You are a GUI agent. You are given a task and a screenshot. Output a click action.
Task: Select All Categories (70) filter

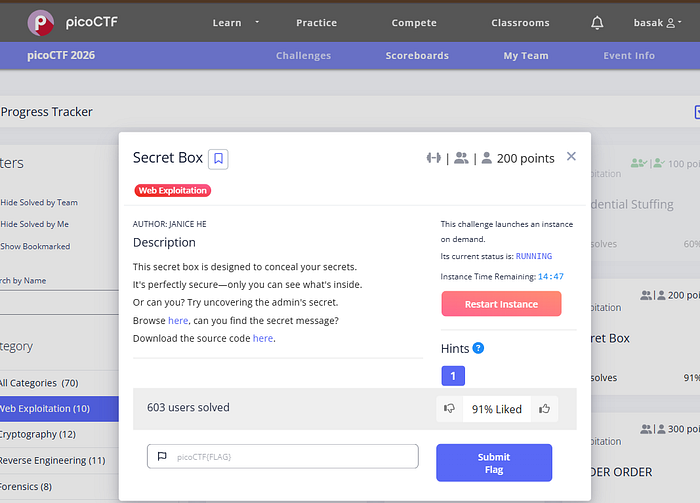coord(59,383)
